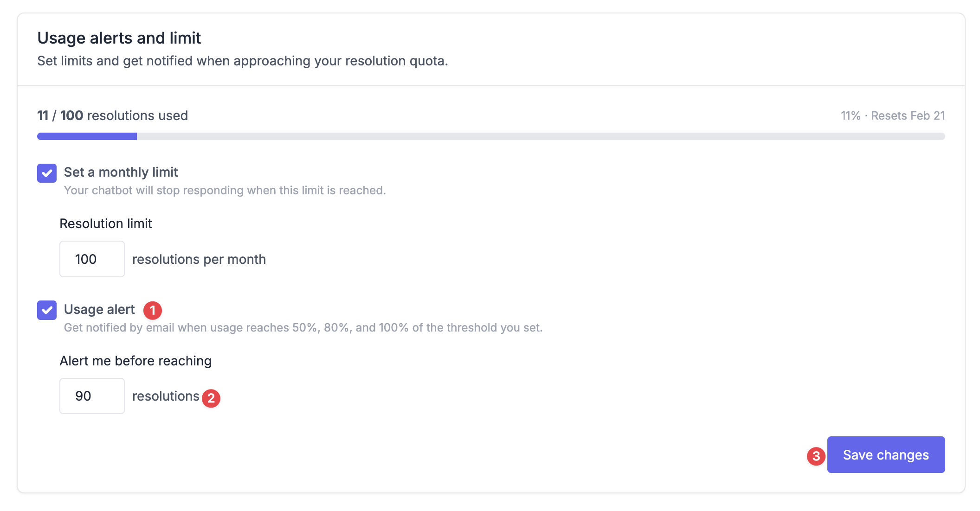Click the alert threshold field showing 90

[92, 396]
